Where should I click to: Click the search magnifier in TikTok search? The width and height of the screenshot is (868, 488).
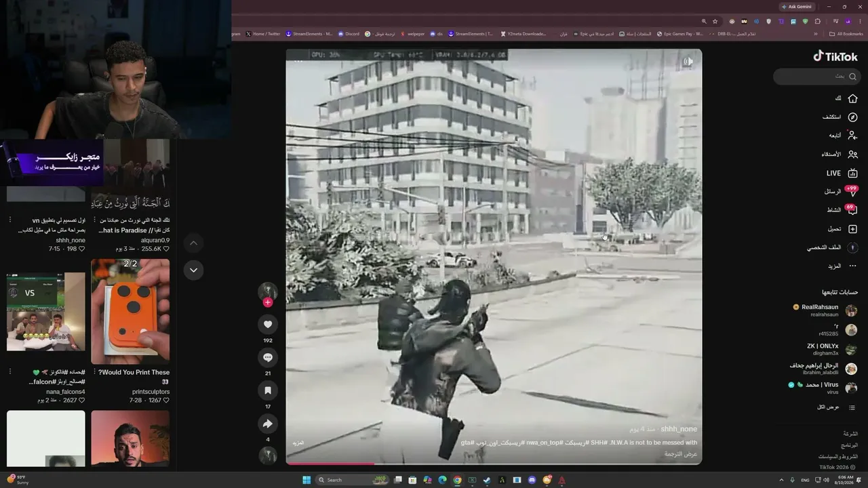point(852,77)
